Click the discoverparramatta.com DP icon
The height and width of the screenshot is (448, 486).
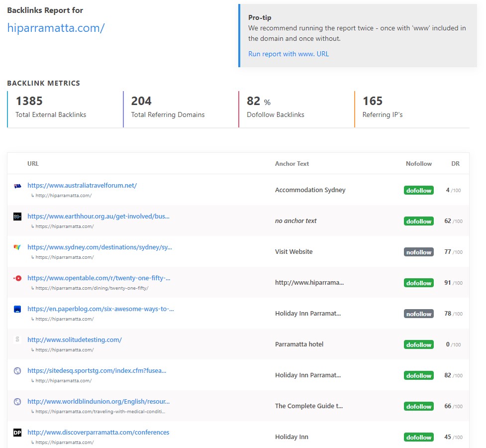pyautogui.click(x=17, y=433)
